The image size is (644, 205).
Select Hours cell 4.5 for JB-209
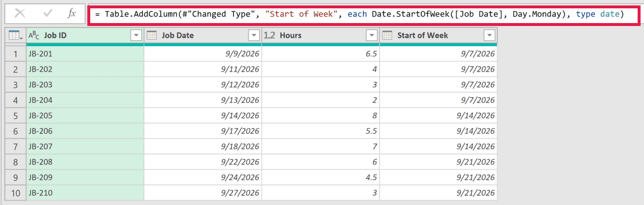tap(321, 178)
